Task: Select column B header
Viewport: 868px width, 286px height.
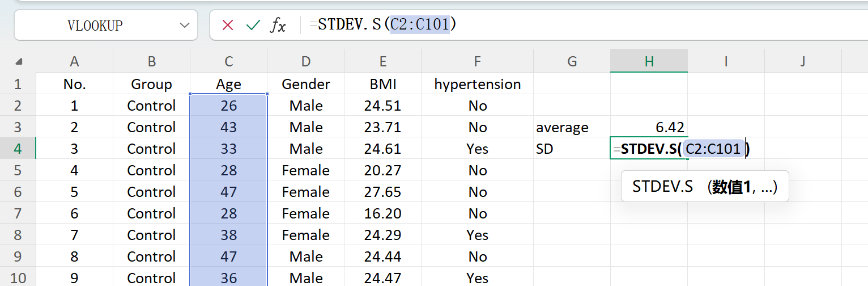Action: click(x=151, y=61)
